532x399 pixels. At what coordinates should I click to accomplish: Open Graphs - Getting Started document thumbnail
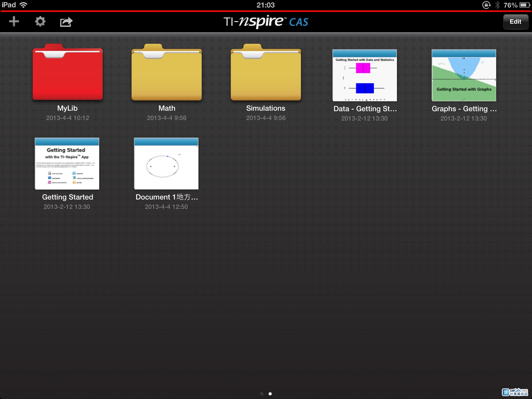[x=464, y=75]
